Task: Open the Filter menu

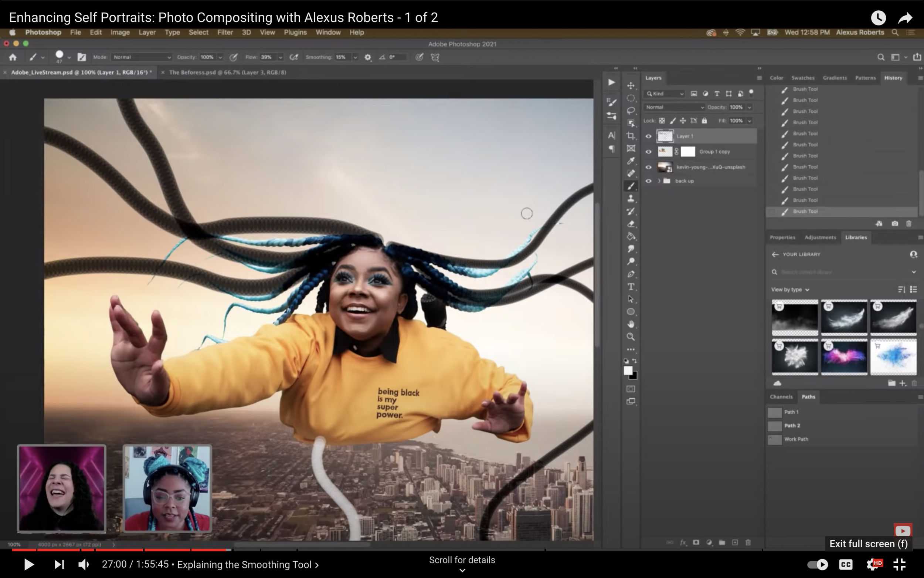Action: coord(225,33)
